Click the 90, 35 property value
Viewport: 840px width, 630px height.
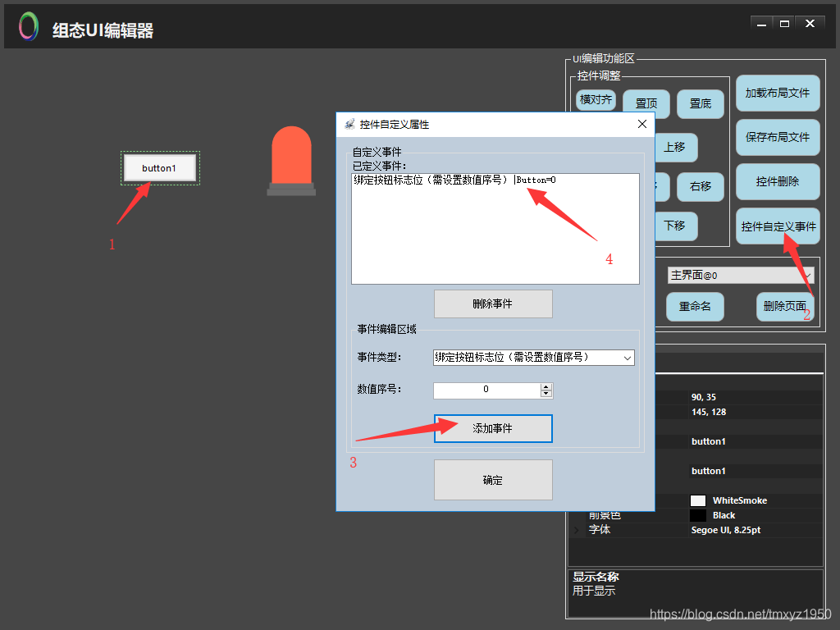tap(703, 398)
